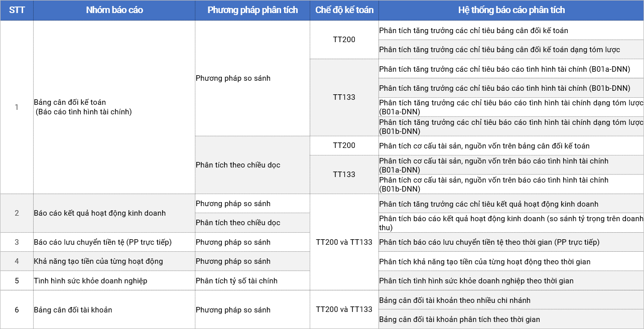Viewport: 644px width, 329px height.
Task: Select row number 1 in STT column
Action: pos(17,107)
